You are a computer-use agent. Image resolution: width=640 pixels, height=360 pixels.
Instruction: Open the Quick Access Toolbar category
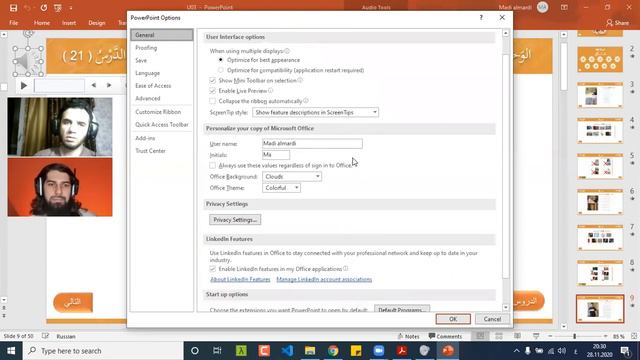pos(162,124)
